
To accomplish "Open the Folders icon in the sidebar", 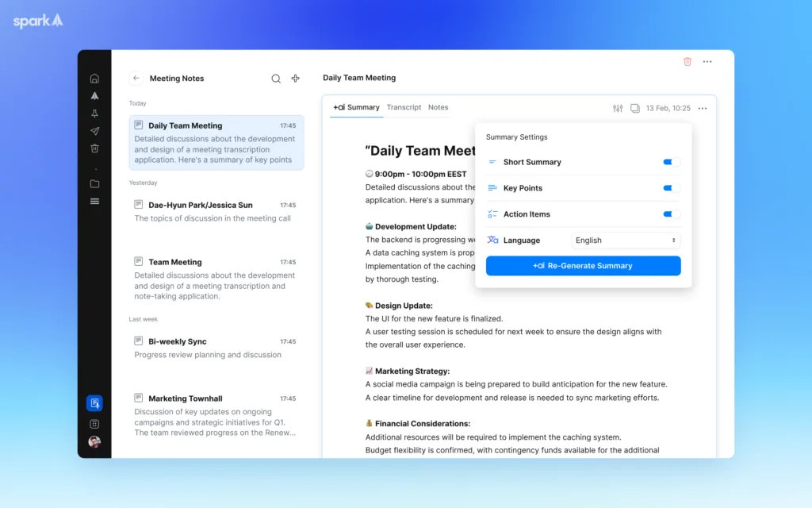I will coord(94,183).
